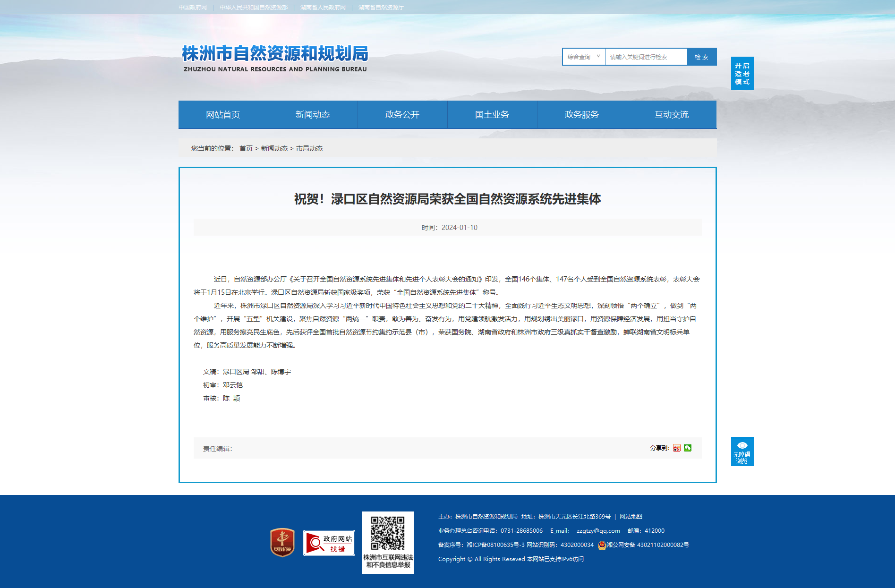Screen dimensions: 895x588
Task: Share article via WeChat icon
Action: click(688, 448)
